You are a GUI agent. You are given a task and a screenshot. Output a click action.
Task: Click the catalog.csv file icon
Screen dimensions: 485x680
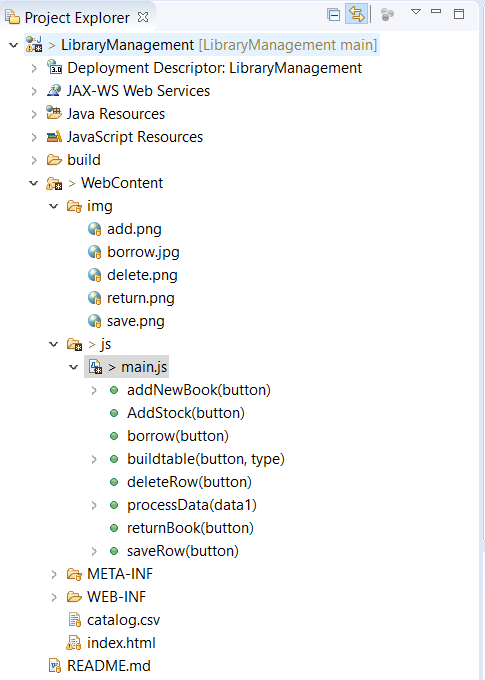[x=75, y=620]
